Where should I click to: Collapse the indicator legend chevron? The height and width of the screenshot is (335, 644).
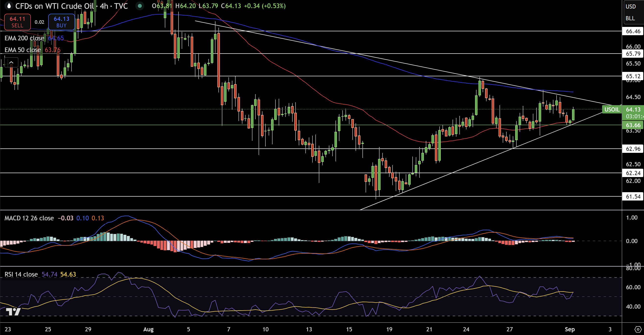[x=11, y=62]
